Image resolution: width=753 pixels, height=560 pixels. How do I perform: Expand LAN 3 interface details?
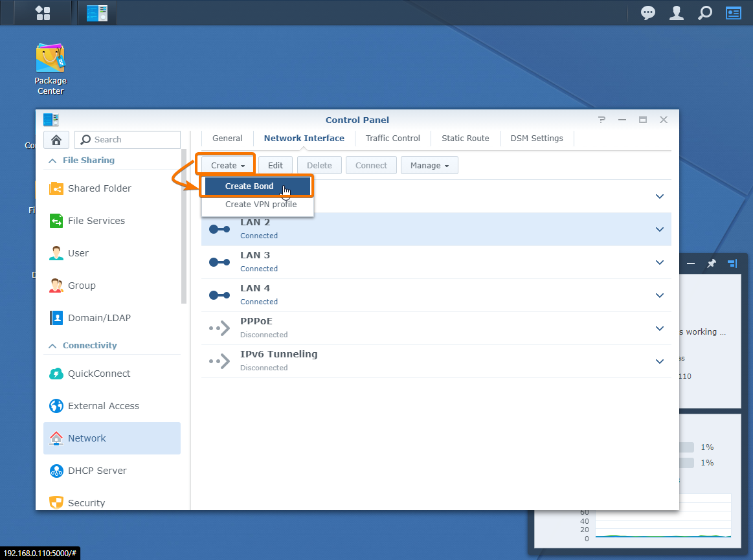click(x=660, y=262)
